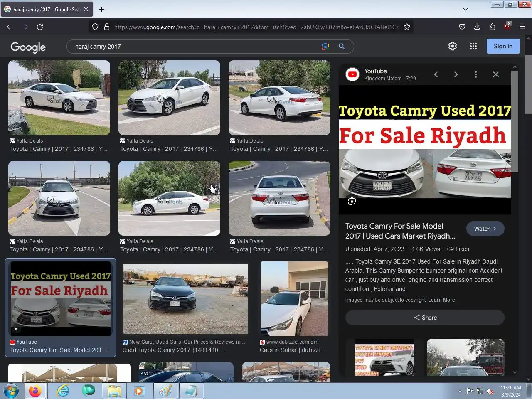
Task: Open related image Toyota Camry emissions thumbnail
Action: (x=384, y=357)
